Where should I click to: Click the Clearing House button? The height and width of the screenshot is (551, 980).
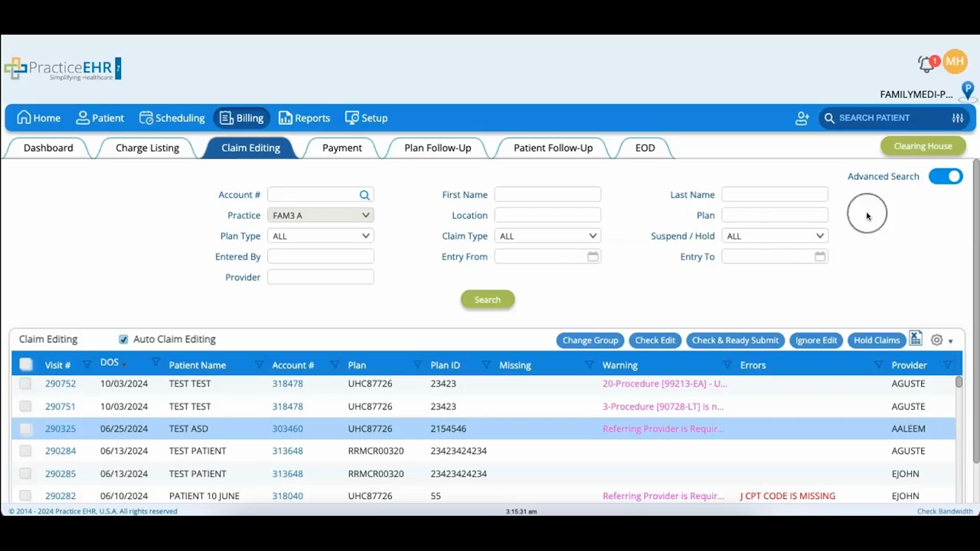[x=923, y=146]
